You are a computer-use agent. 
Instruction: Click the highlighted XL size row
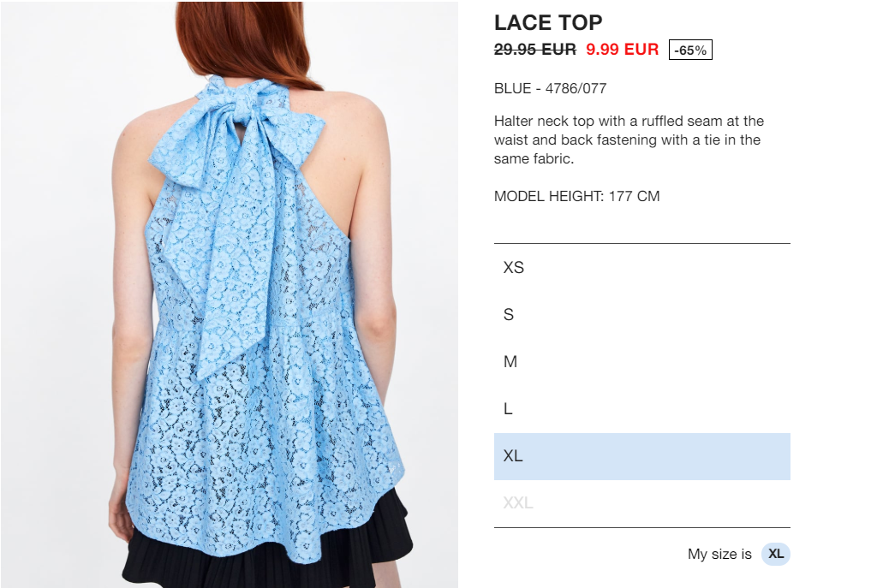[641, 456]
